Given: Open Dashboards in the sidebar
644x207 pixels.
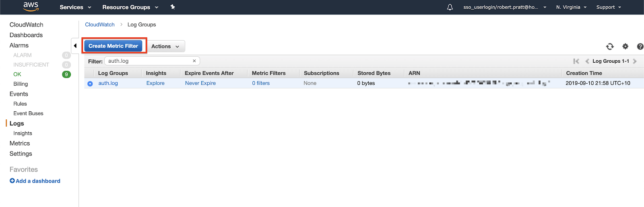Looking at the screenshot, I should pos(26,35).
